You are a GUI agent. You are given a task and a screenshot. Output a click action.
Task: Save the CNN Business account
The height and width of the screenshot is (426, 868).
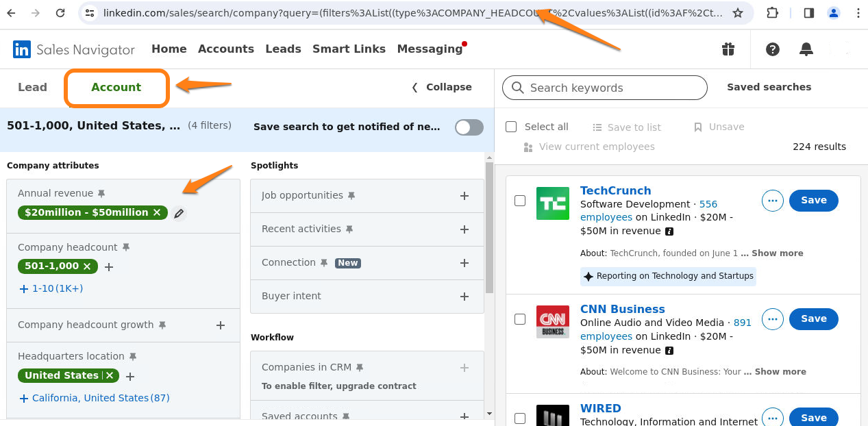pos(813,318)
